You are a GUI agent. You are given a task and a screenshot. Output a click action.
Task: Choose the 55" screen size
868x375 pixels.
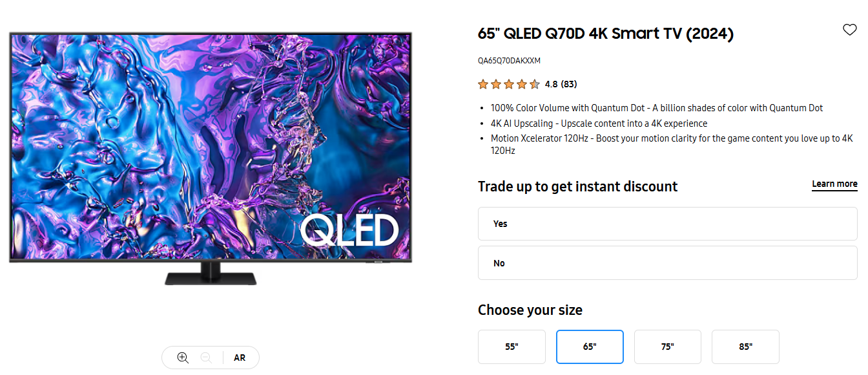pos(512,347)
